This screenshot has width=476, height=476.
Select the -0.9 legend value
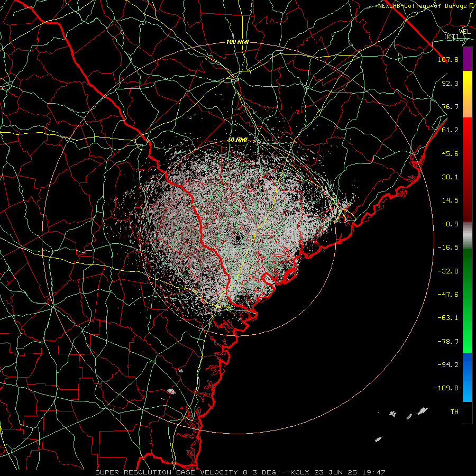pyautogui.click(x=450, y=224)
